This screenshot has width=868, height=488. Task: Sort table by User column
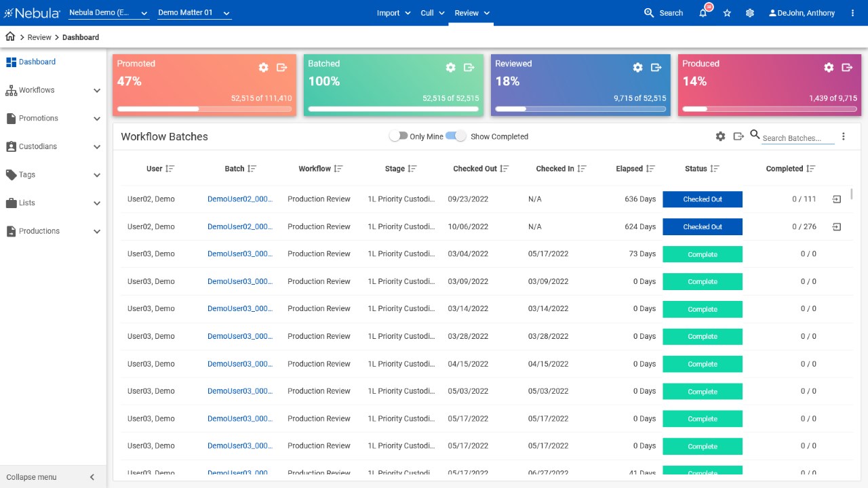(170, 169)
